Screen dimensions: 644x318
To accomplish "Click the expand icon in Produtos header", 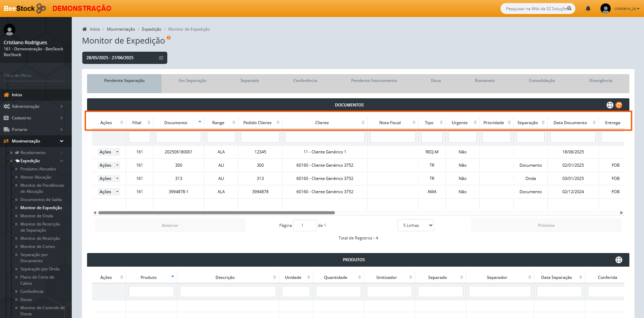I will (x=618, y=260).
